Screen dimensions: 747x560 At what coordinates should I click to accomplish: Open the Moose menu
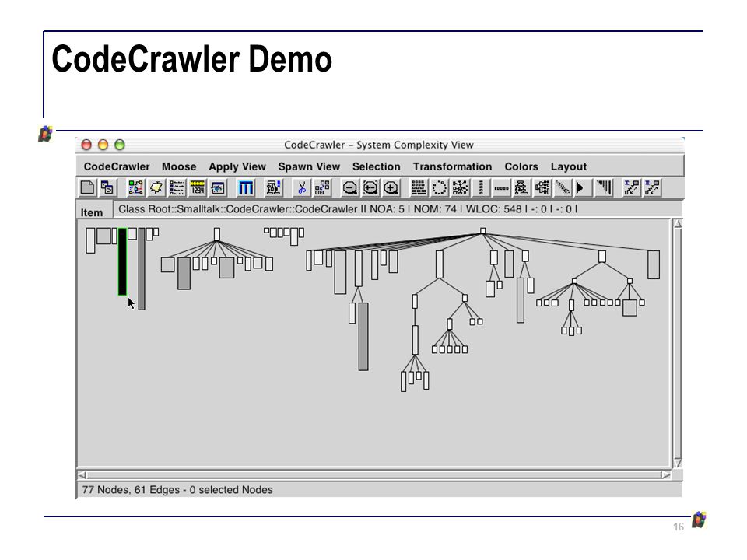point(179,166)
